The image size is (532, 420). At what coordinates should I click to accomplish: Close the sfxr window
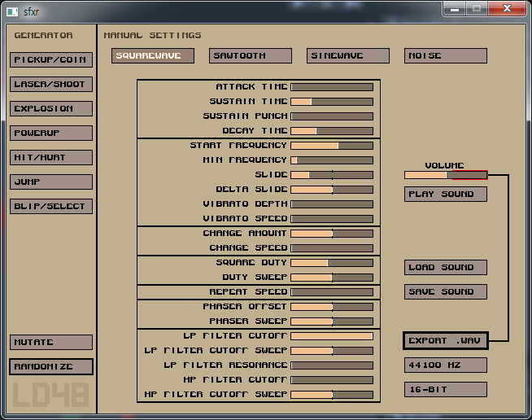tap(507, 8)
